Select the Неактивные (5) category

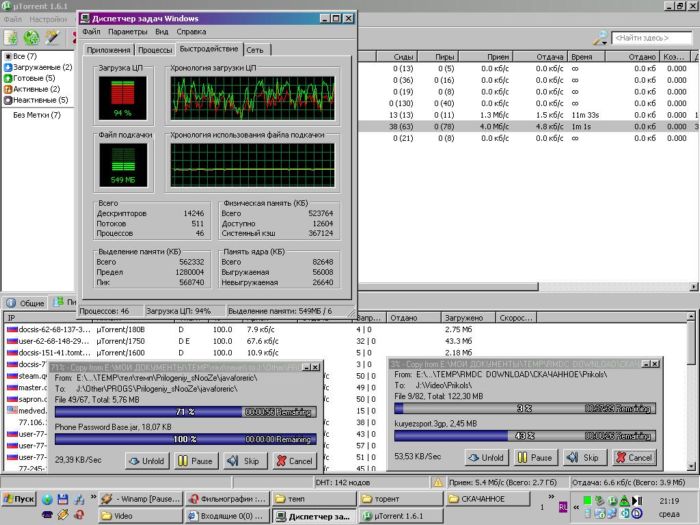point(36,100)
